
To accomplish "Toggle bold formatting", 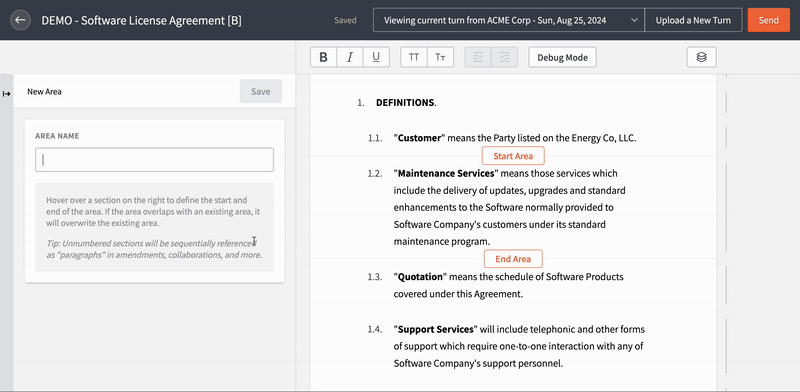I will (323, 57).
